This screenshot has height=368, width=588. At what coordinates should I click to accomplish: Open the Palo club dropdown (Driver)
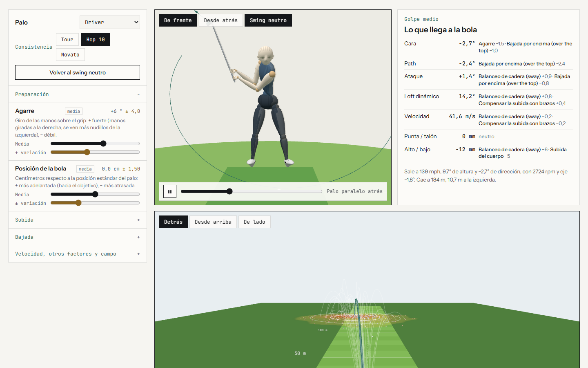point(110,22)
